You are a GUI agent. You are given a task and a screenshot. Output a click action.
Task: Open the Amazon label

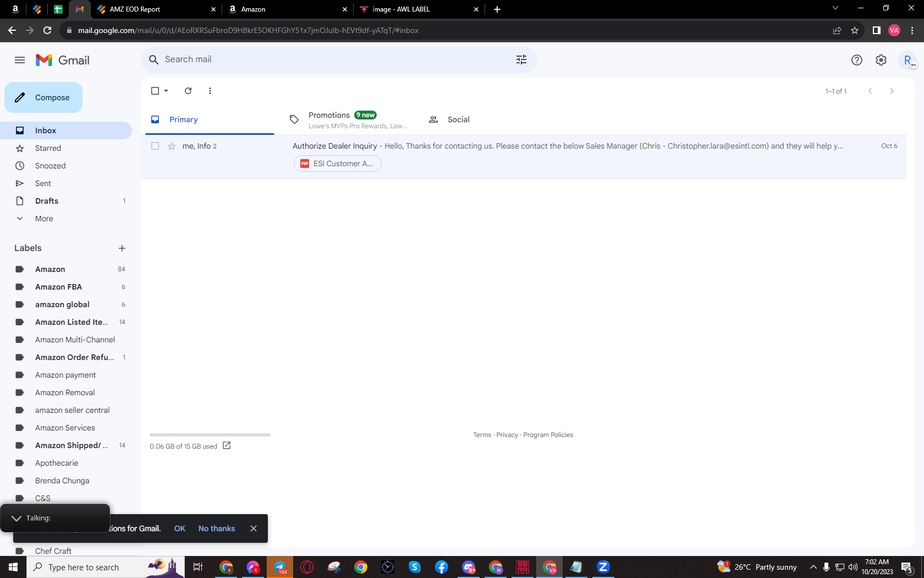coord(66,269)
